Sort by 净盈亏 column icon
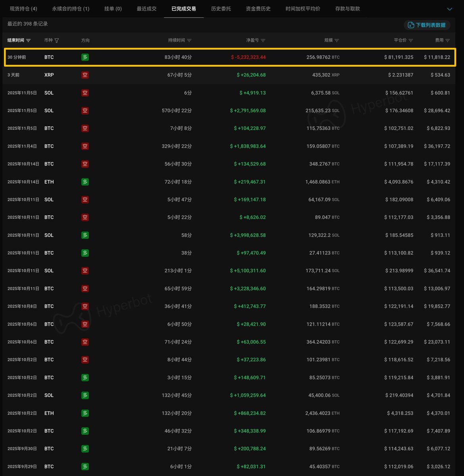 tap(263, 40)
